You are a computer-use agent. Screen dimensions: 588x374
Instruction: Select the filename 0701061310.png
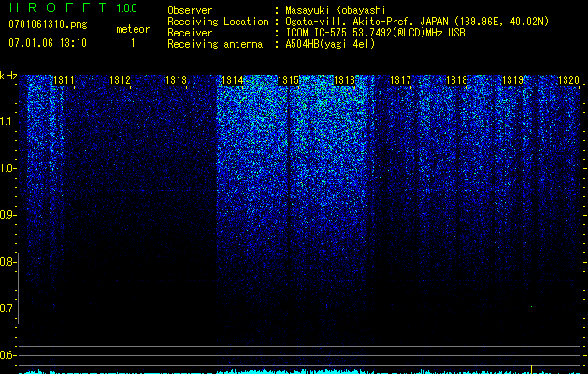(x=48, y=25)
